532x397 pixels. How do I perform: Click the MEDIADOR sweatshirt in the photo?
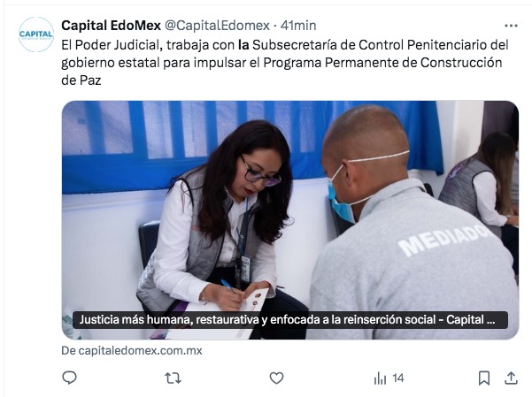coord(412,268)
